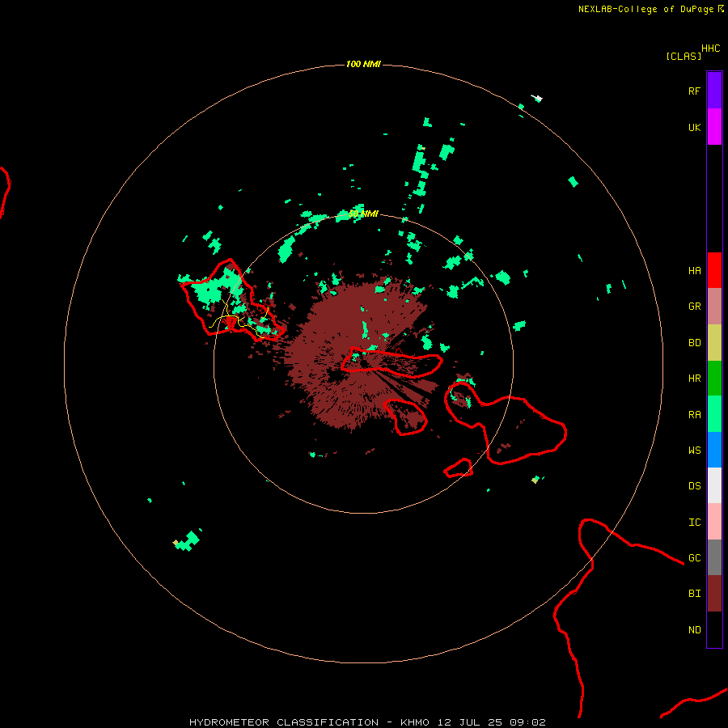Click the WS blue legend swatch

click(x=714, y=450)
